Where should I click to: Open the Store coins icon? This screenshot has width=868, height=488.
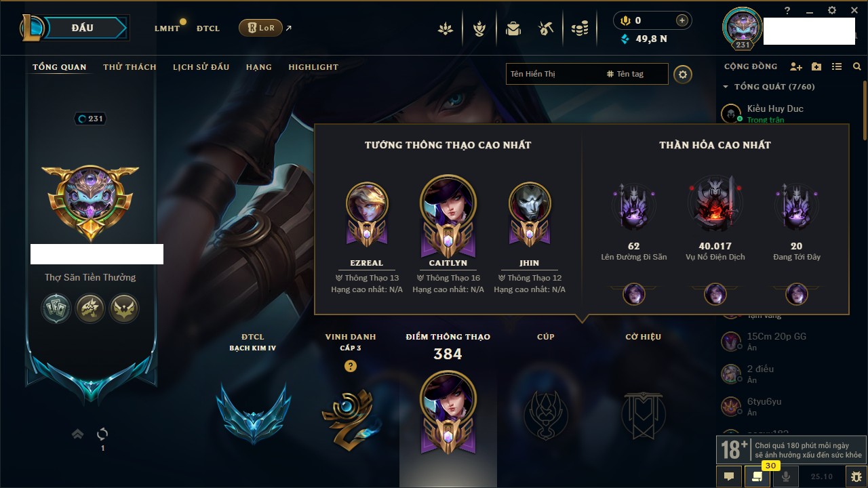[579, 28]
